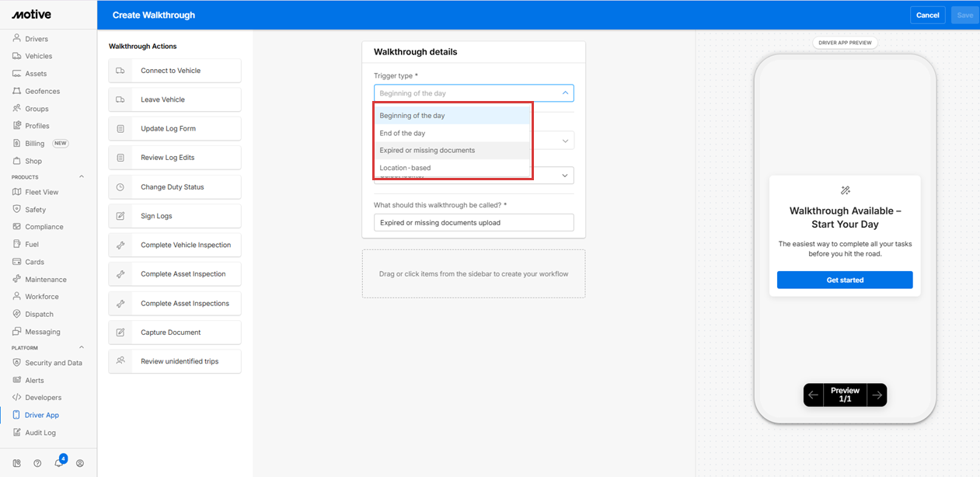This screenshot has width=980, height=477.
Task: Add Leave Vehicle action
Action: pos(175,99)
